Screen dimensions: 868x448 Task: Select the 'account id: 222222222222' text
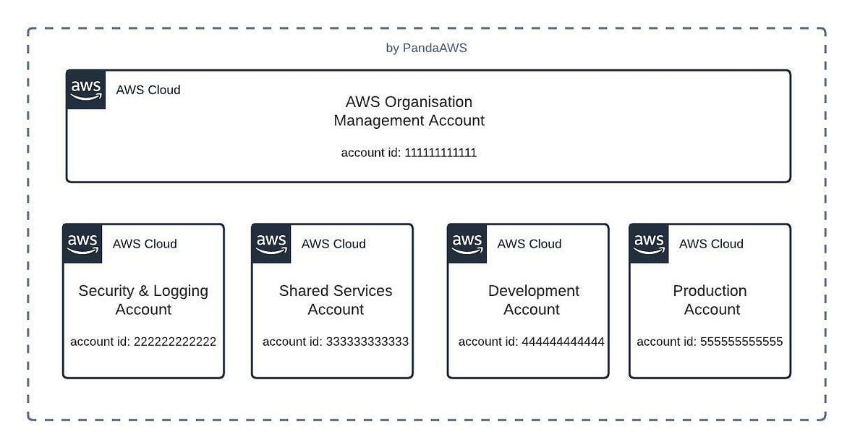143,342
